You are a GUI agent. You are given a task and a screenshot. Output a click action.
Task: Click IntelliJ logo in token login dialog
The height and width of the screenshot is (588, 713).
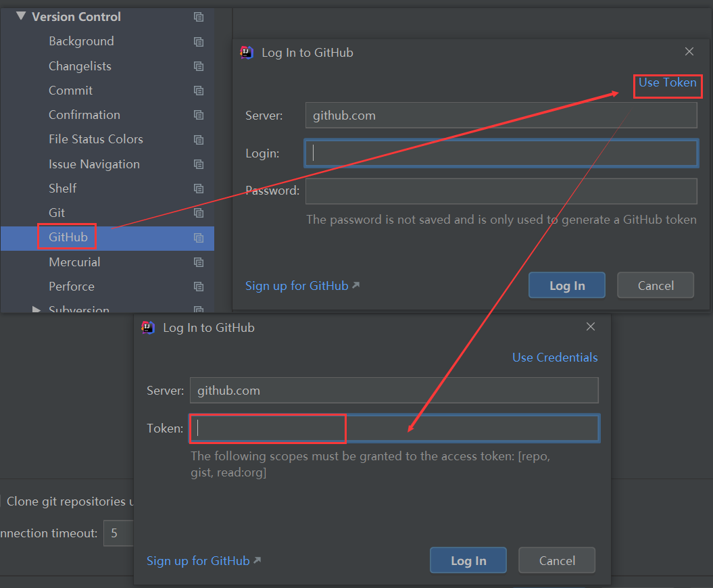(148, 327)
